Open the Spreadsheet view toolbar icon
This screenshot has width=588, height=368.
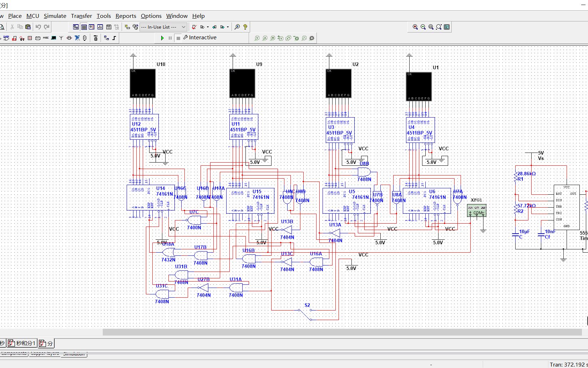pos(84,27)
